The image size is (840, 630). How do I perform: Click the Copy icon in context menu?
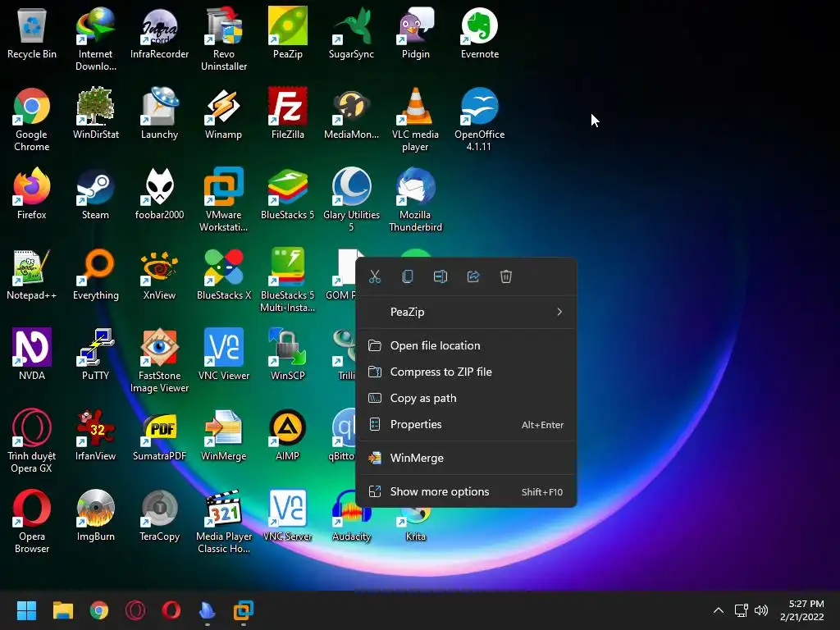407,276
